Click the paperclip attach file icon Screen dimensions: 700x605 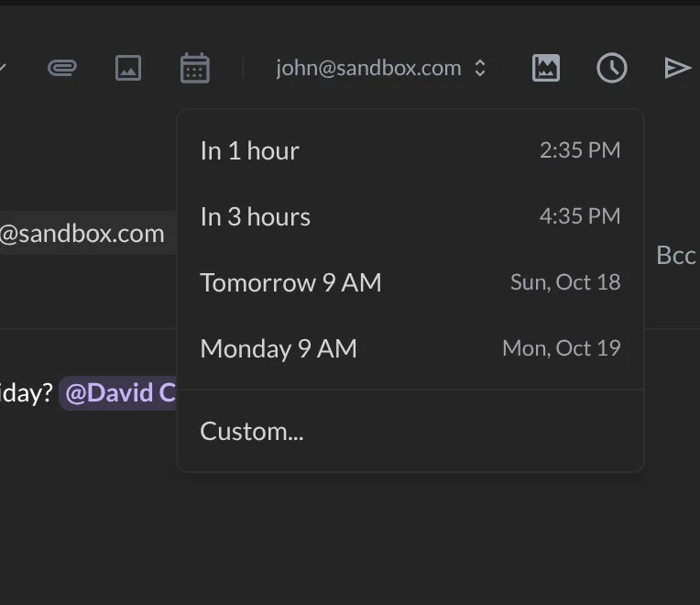[62, 68]
